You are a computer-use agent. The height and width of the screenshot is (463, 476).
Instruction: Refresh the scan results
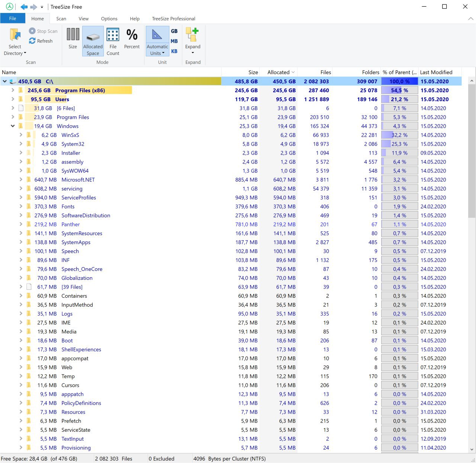click(x=41, y=41)
